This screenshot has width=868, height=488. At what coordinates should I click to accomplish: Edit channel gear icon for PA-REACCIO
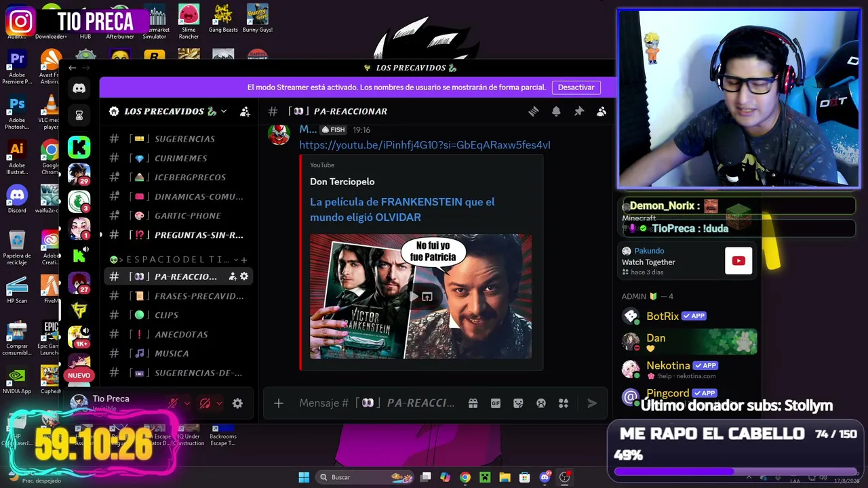(244, 277)
